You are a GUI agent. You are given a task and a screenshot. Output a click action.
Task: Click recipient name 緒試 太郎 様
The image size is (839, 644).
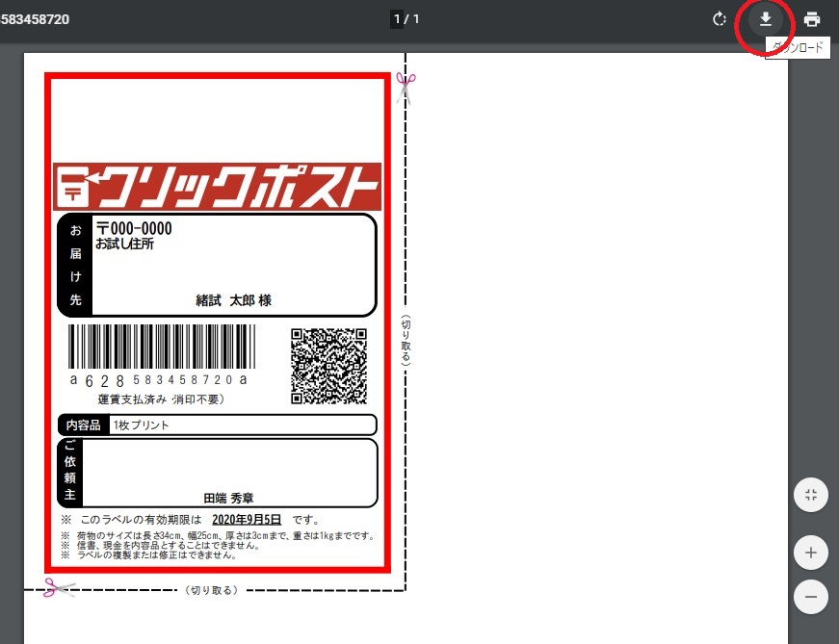[234, 300]
